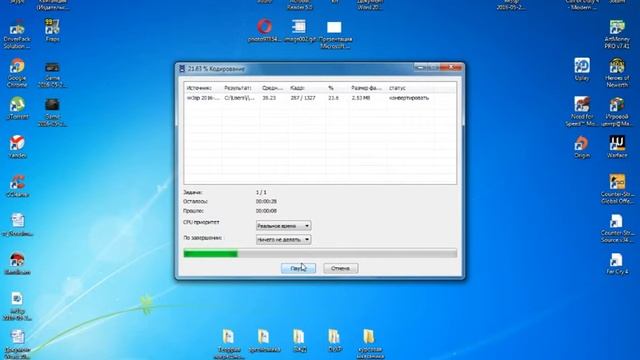This screenshot has width=640, height=360.
Task: Click the Осталось time value 00:00:28
Action: tap(266, 201)
